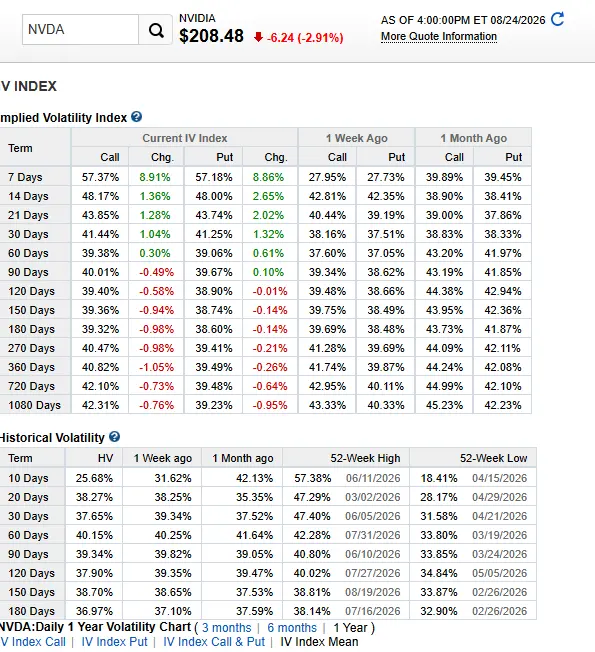
Task: Click the 52-Week Low column header
Action: [494, 458]
